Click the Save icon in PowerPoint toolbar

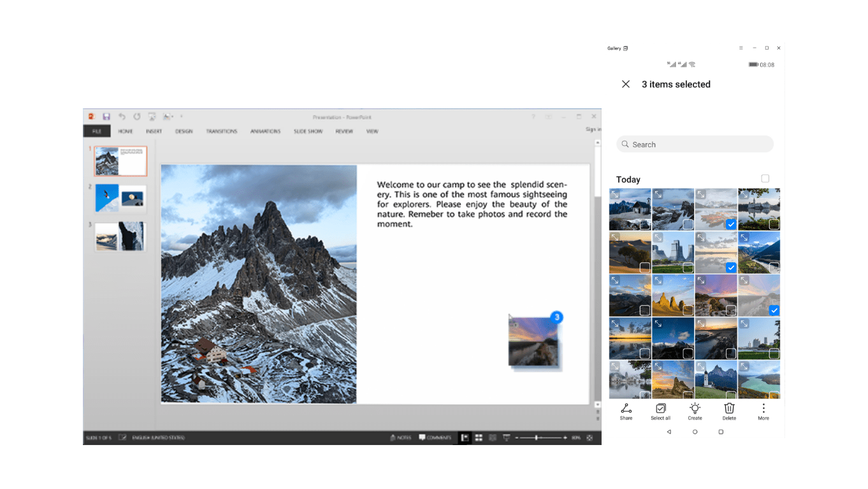coord(106,117)
